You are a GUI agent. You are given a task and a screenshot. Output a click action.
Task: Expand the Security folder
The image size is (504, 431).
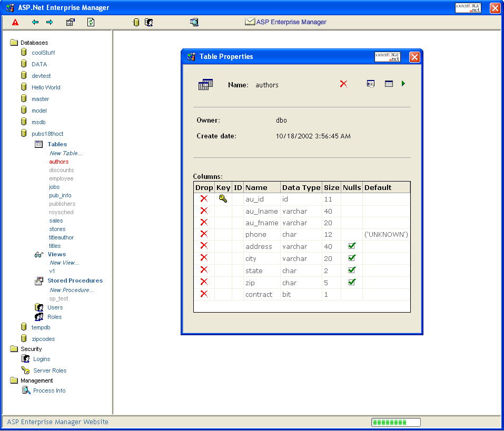click(x=31, y=349)
